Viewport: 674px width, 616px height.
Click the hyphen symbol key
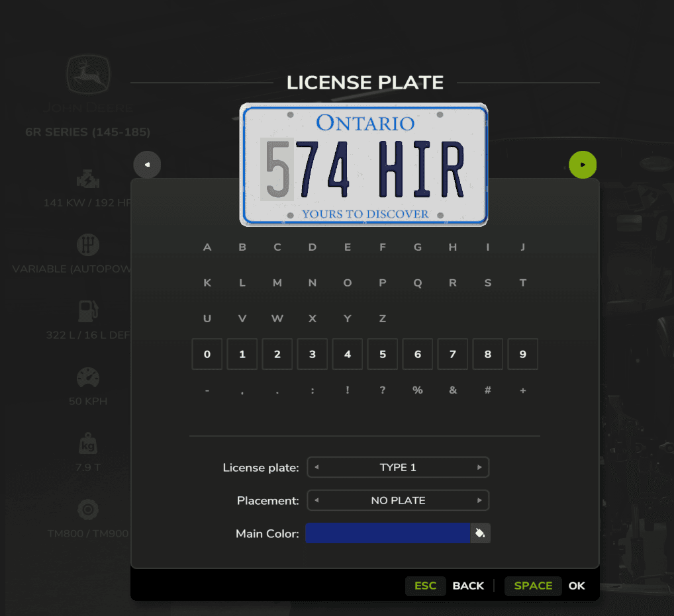tap(207, 390)
